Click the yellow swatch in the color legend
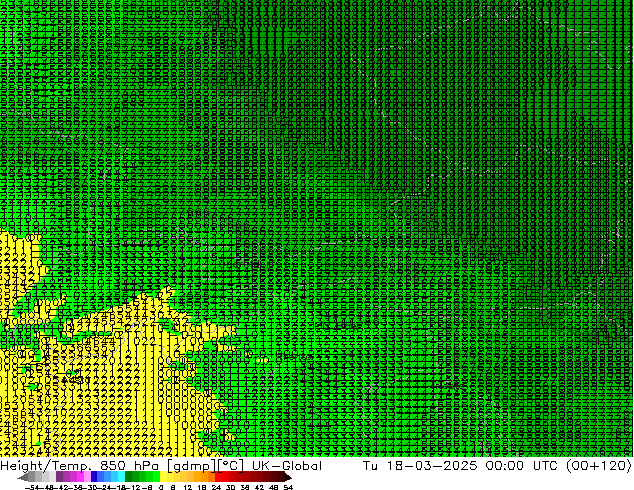The height and width of the screenshot is (490, 634). click(x=164, y=477)
